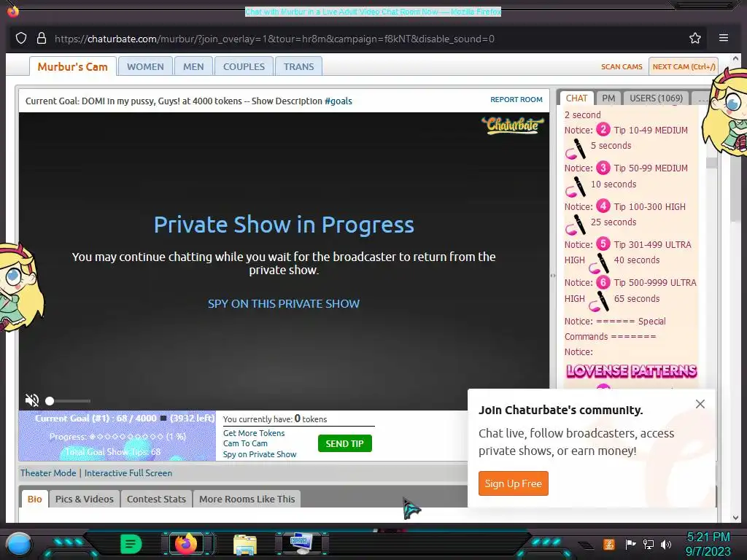Viewport: 747px width, 560px height.
Task: Open the green notes app on taskbar
Action: tap(131, 544)
